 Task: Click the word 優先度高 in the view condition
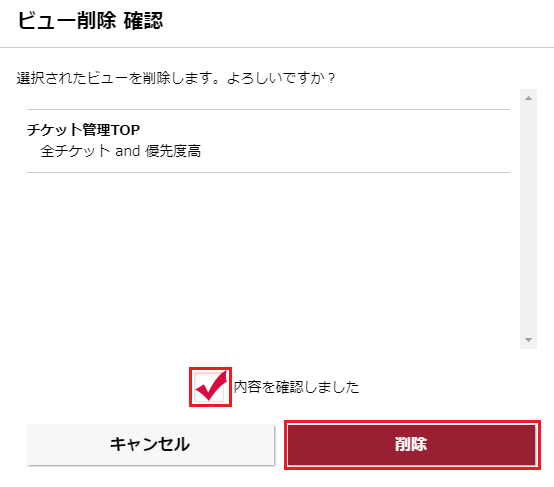[x=173, y=151]
